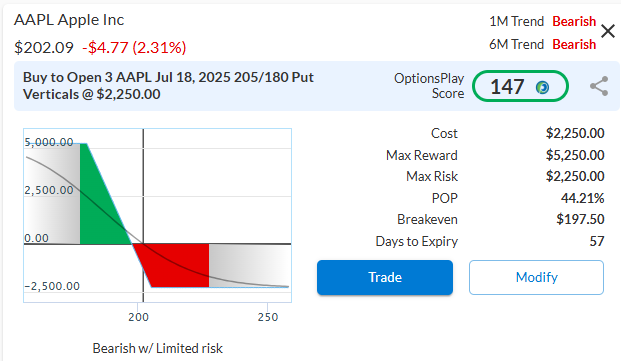Click the Breakeven $197.50 value
The height and width of the screenshot is (361, 621).
click(580, 219)
